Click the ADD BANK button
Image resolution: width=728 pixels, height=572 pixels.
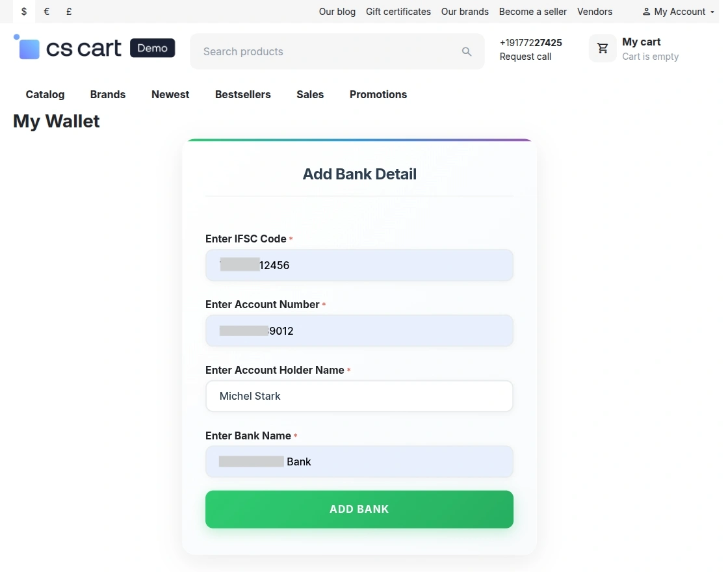(359, 509)
